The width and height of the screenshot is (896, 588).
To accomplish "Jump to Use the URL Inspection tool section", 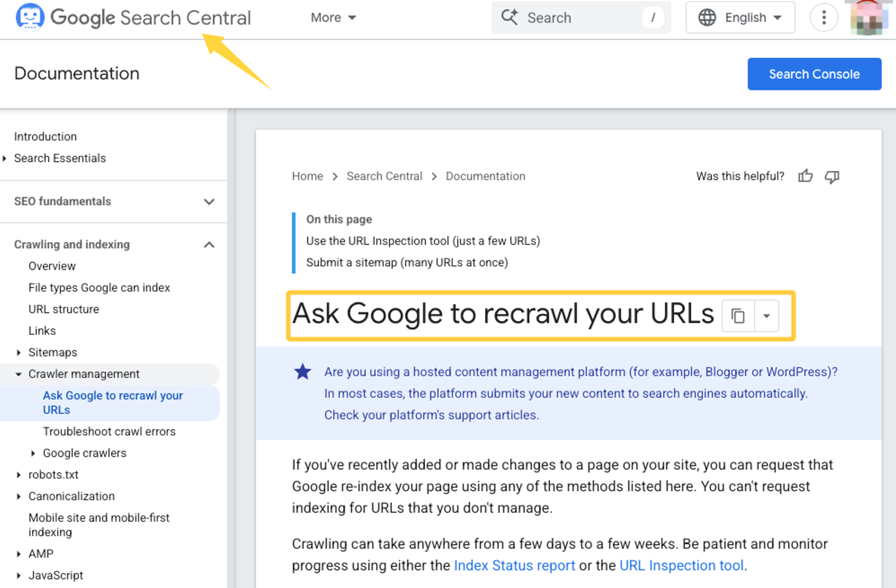I will (x=423, y=241).
